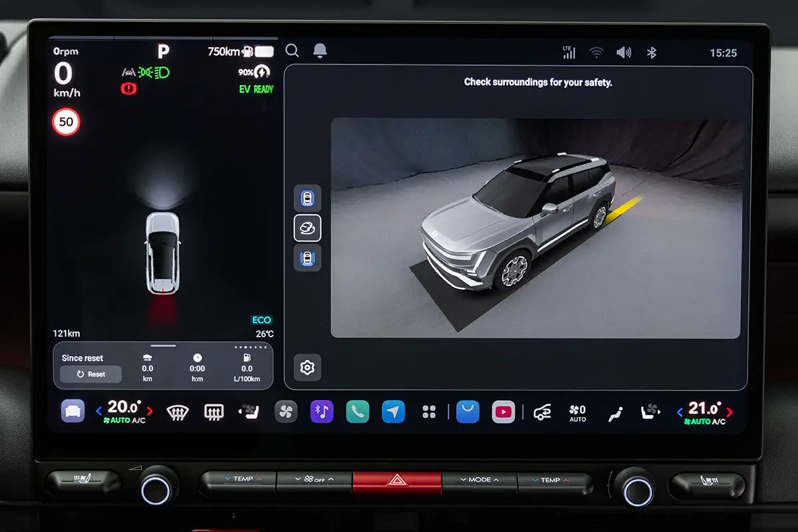Open all apps grid
This screenshot has height=532, width=798.
429,412
